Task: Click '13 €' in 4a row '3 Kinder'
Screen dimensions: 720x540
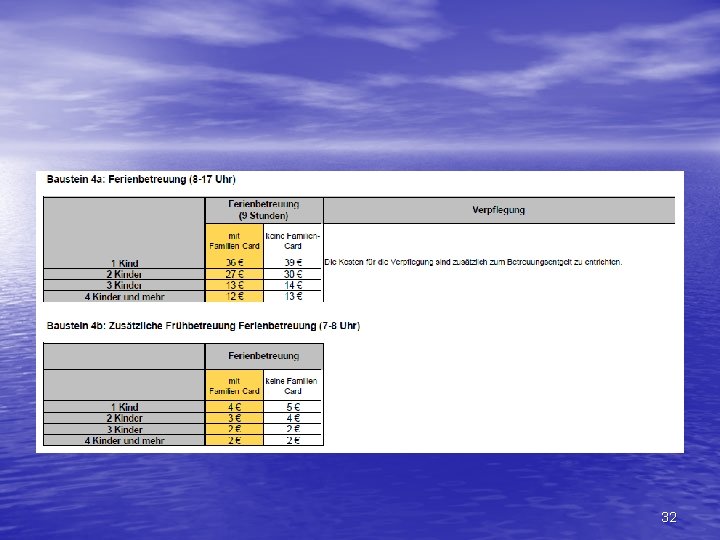Action: (234, 285)
